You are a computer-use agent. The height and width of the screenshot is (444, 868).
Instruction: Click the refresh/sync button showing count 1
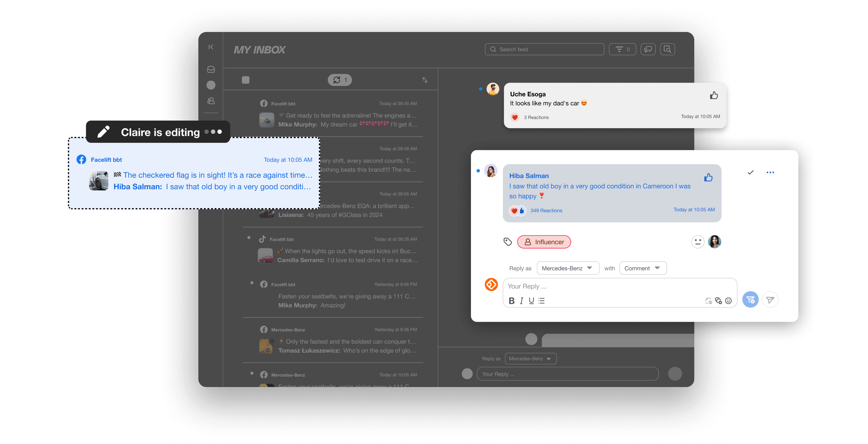pyautogui.click(x=340, y=79)
